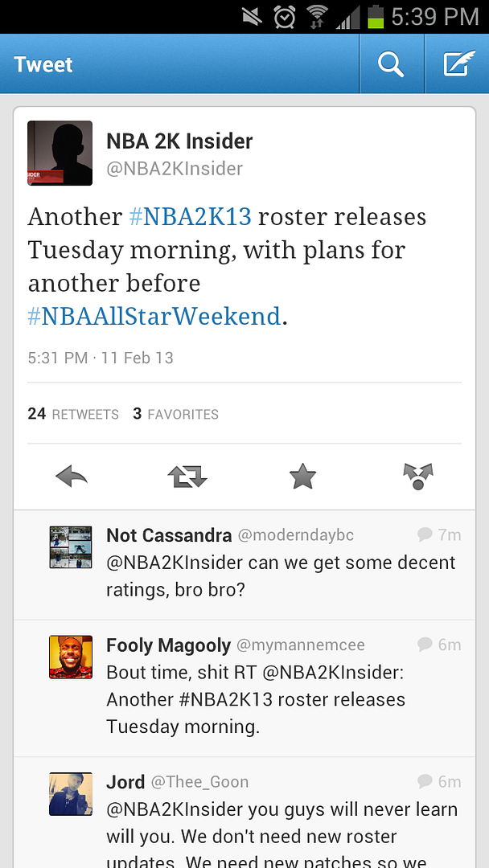489x868 pixels.
Task: Favorite the tweet with star icon
Action: tap(303, 476)
